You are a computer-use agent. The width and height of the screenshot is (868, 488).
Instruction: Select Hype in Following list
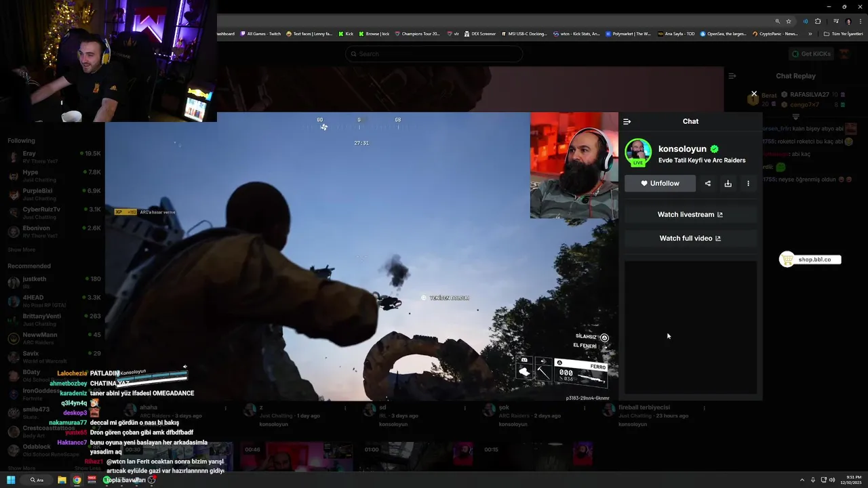click(x=53, y=176)
